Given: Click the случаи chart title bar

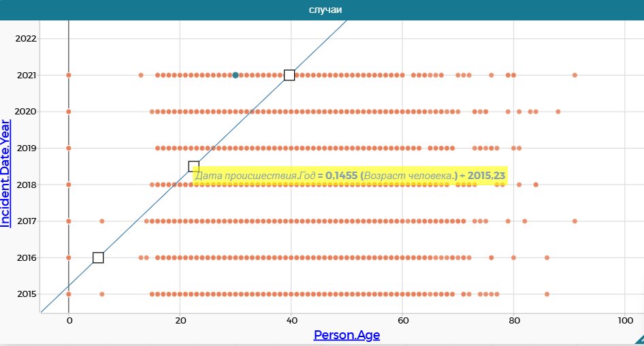Looking at the screenshot, I should coord(322,10).
